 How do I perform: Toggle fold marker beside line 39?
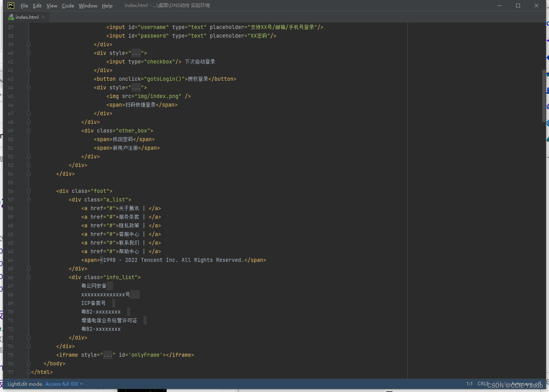(29, 44)
